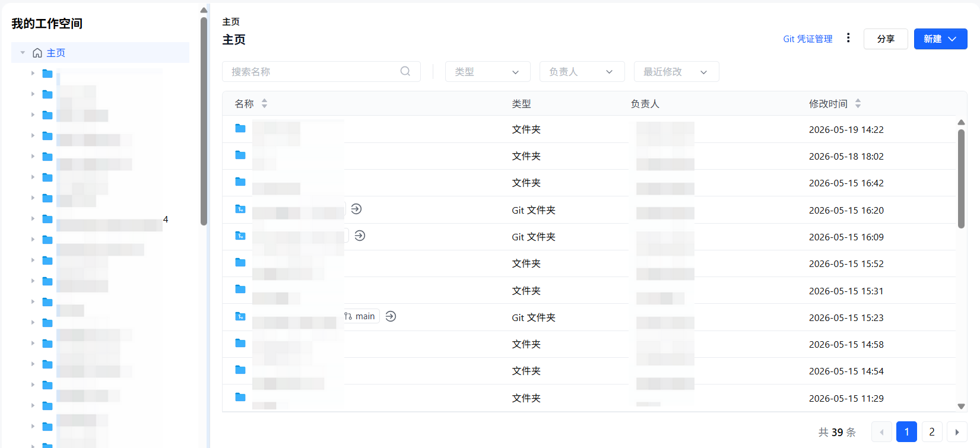The image size is (980, 448).
Task: Click timestamp 2026-05-19 14:22
Action: point(846,129)
